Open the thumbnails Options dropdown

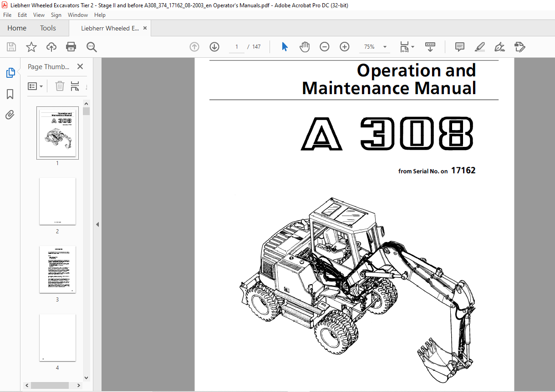coord(35,86)
